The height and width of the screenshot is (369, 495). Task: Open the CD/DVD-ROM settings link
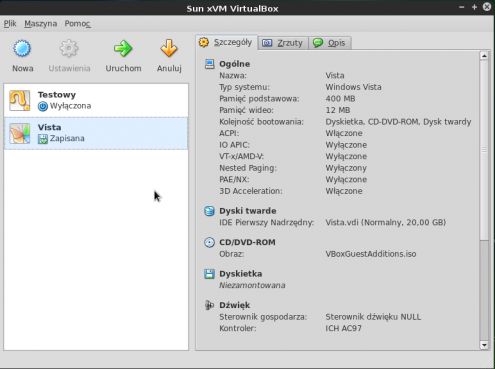[x=247, y=242]
